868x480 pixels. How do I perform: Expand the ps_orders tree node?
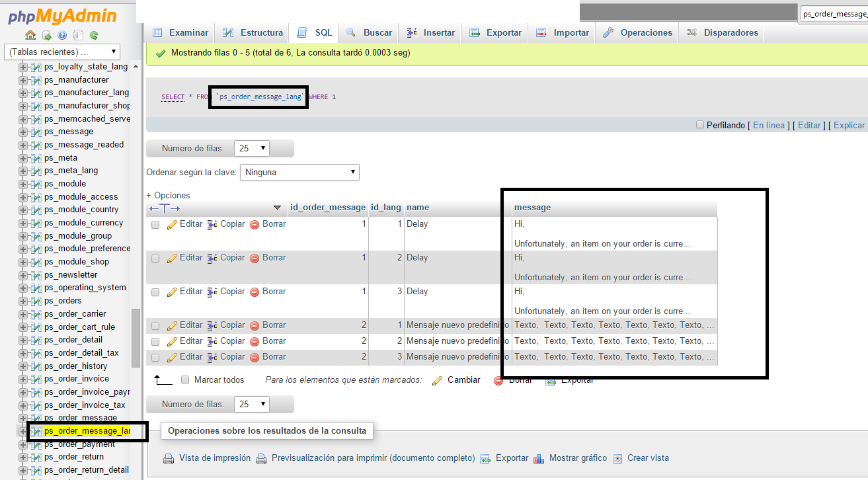coord(24,301)
